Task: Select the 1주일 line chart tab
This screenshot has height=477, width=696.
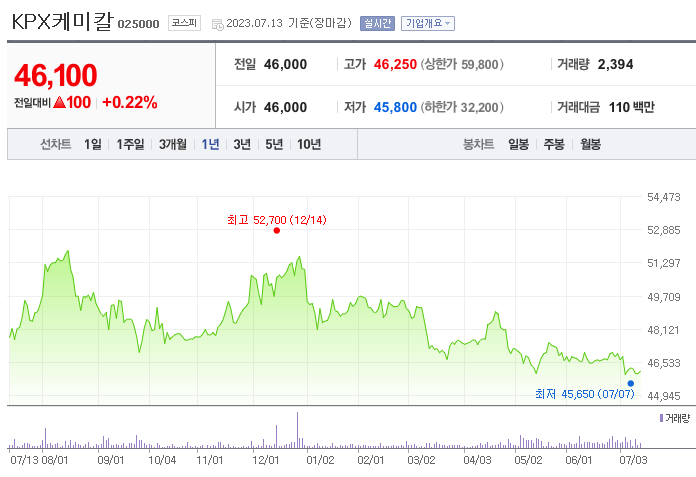Action: [x=130, y=144]
